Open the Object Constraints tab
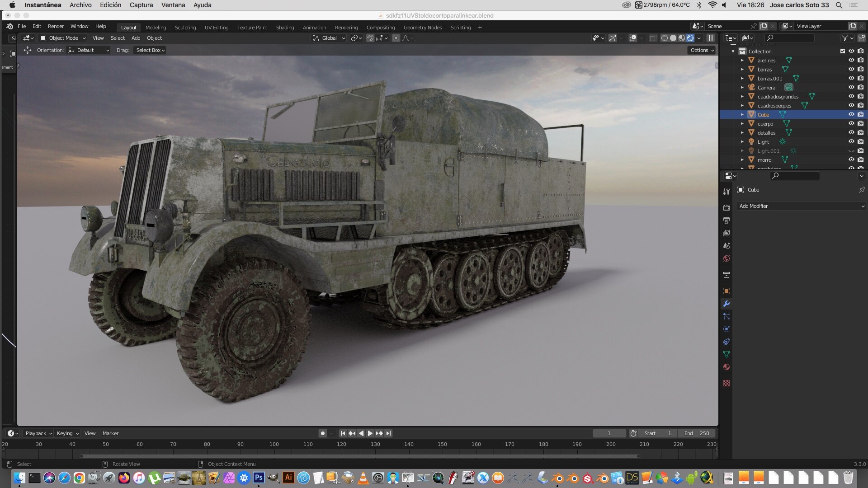Screen dimensions: 868x488 pyautogui.click(x=726, y=342)
